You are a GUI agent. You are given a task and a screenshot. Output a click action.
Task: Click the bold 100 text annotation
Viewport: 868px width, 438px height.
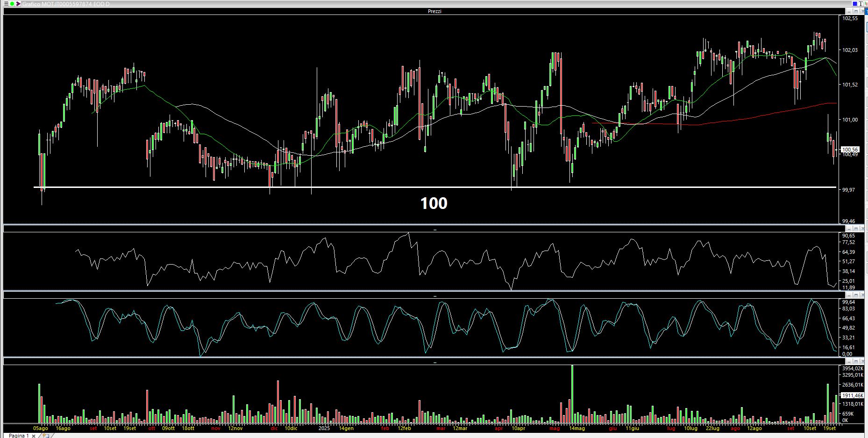(x=434, y=203)
